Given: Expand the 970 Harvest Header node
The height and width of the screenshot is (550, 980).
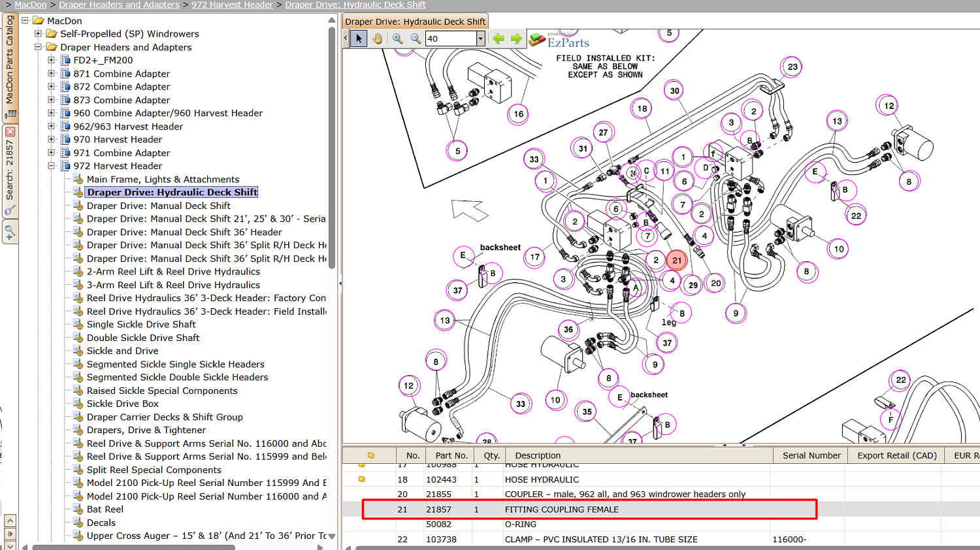Looking at the screenshot, I should click(x=51, y=139).
